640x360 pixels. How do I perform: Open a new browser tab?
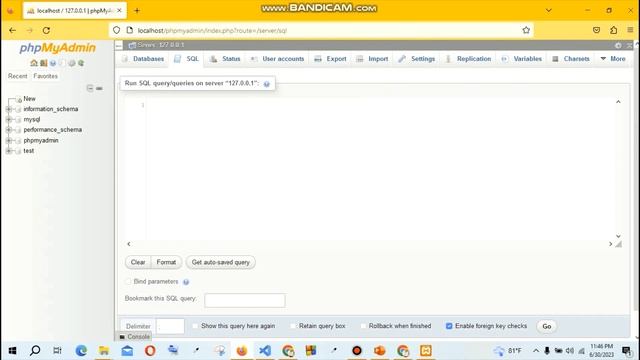point(137,11)
